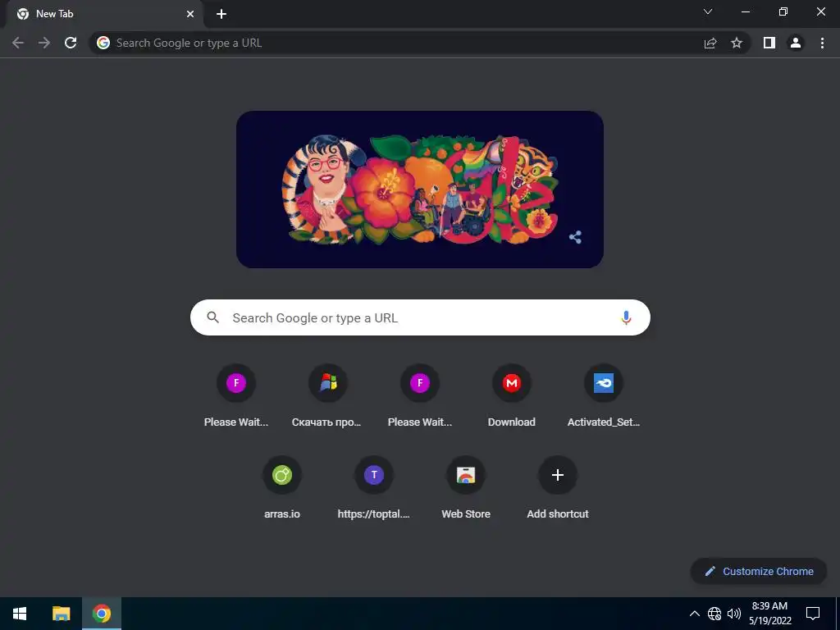Show hidden system tray icons

(x=694, y=614)
